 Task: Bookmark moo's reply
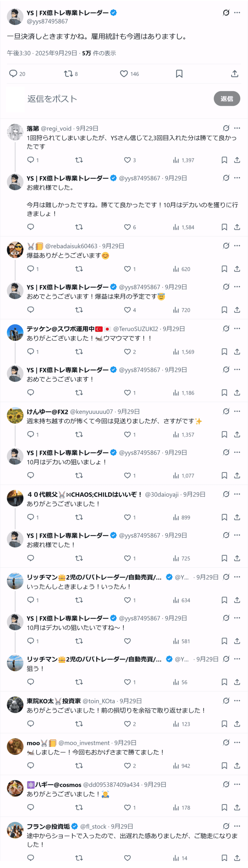pyautogui.click(x=224, y=766)
